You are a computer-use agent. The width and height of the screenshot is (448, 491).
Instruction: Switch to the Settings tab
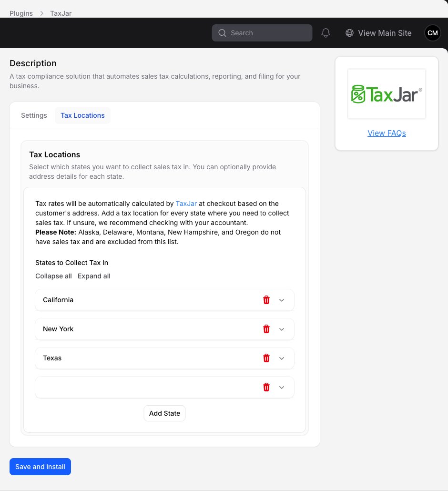point(34,115)
